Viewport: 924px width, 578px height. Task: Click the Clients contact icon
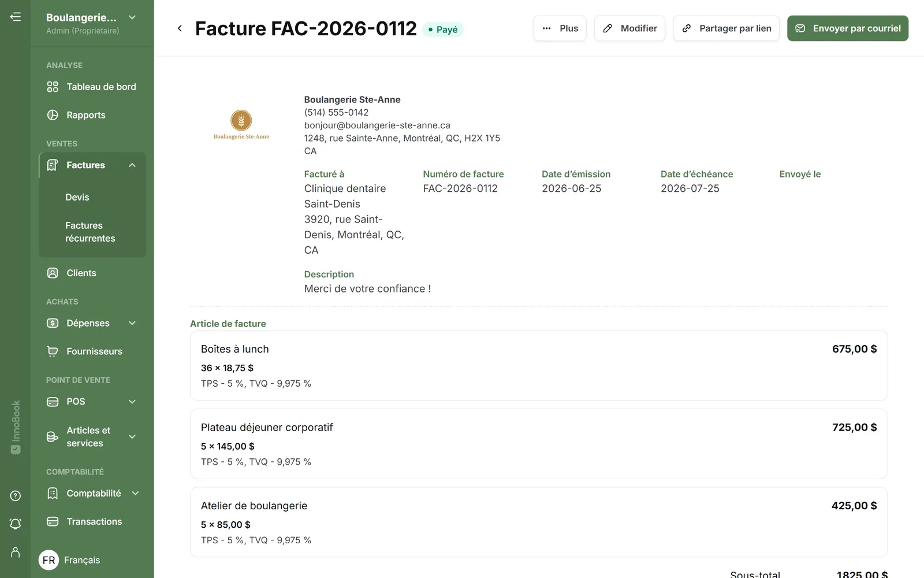point(53,273)
